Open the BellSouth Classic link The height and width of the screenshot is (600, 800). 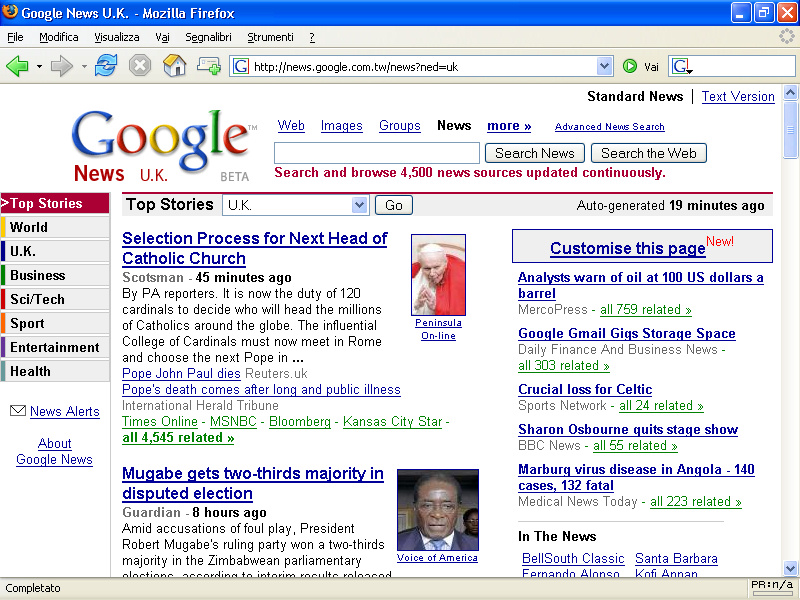click(573, 558)
